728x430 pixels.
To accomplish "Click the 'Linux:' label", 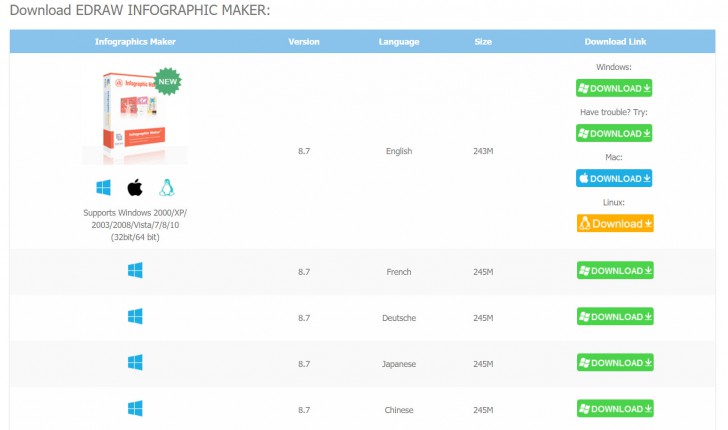I will point(614,202).
